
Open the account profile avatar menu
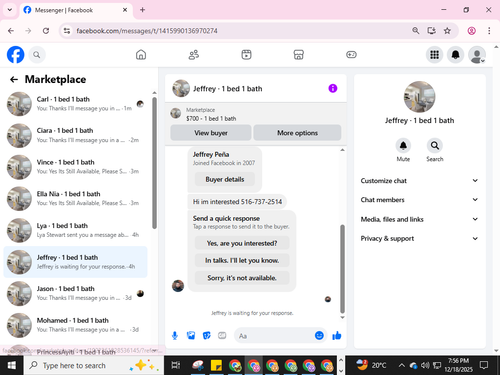pyautogui.click(x=477, y=55)
